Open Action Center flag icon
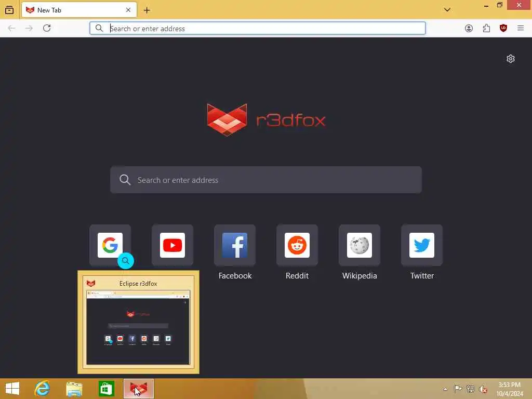The height and width of the screenshot is (399, 532). 458,389
